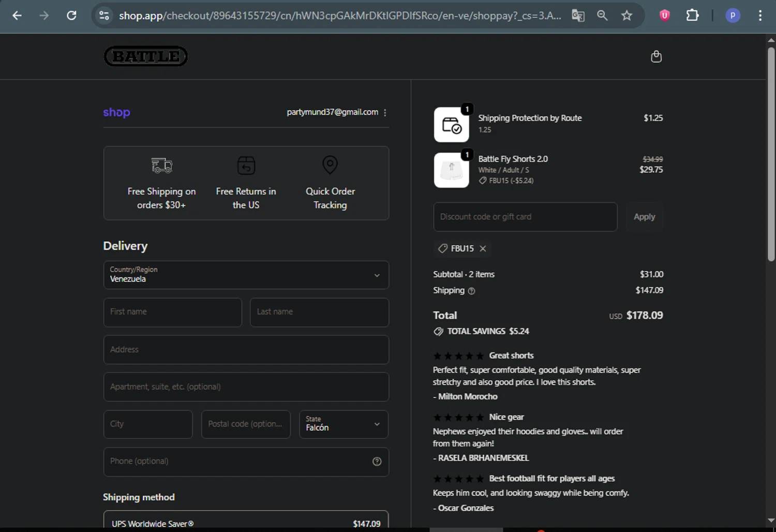Viewport: 776px width, 532px height.
Task: Bookmark this page with the star
Action: point(626,16)
